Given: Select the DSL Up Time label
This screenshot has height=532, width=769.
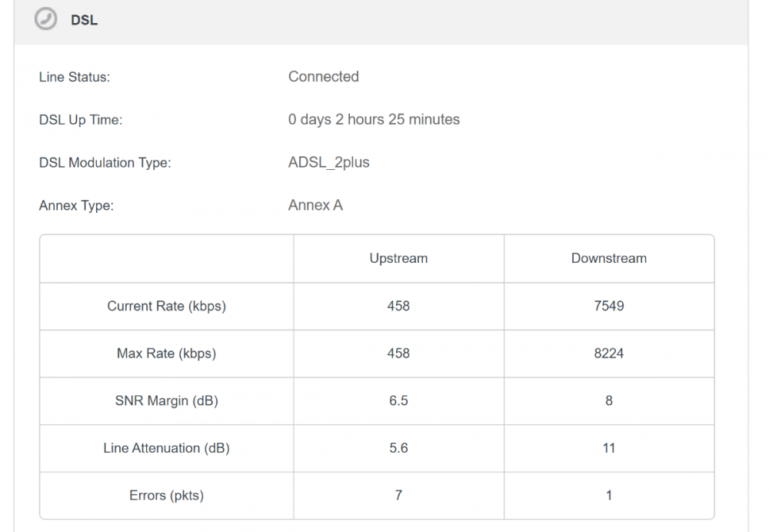Looking at the screenshot, I should [x=81, y=120].
